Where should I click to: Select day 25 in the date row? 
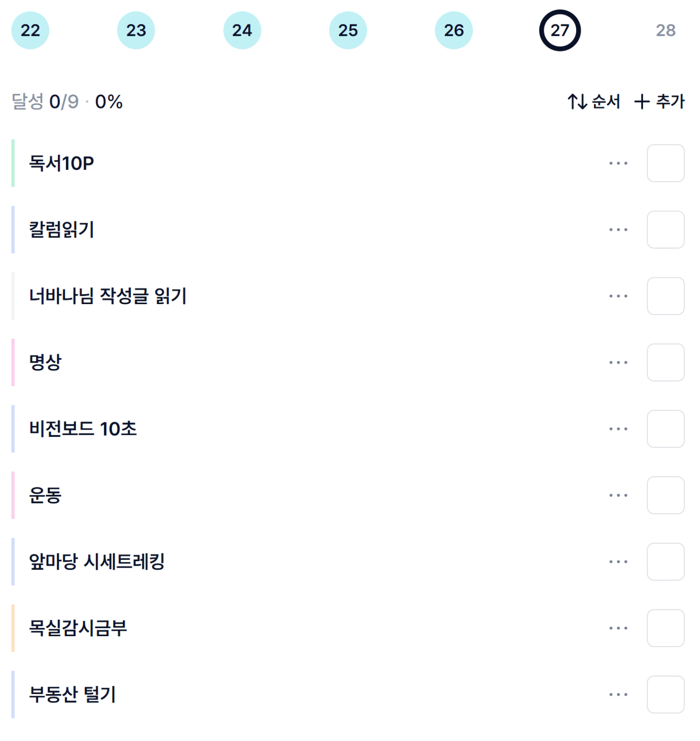pyautogui.click(x=348, y=30)
